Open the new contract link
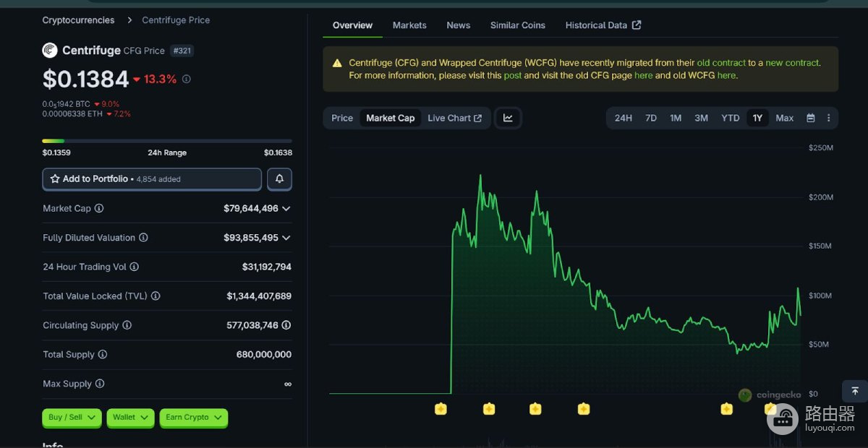 (x=792, y=63)
